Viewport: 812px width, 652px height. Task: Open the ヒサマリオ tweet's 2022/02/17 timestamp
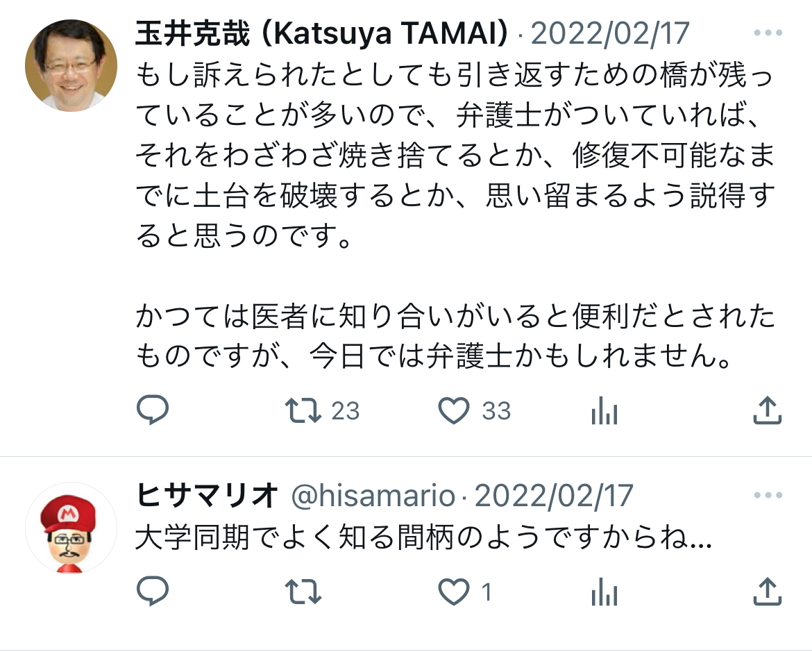point(554,496)
